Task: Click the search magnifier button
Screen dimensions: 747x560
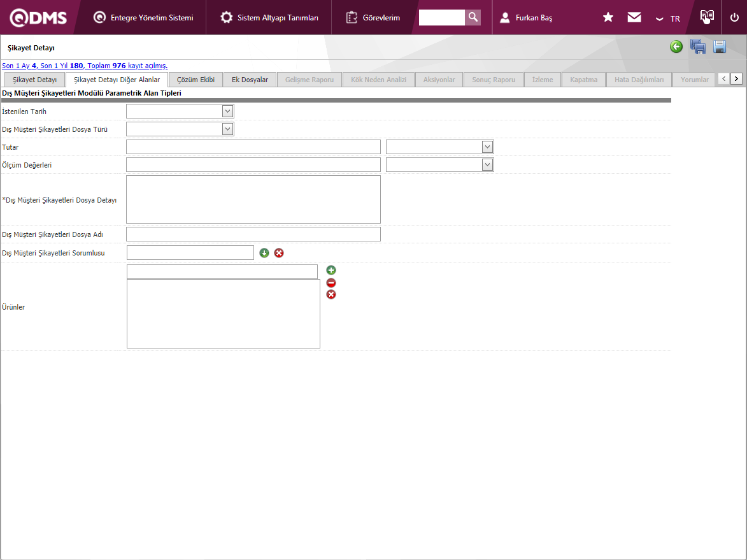Action: pyautogui.click(x=473, y=17)
